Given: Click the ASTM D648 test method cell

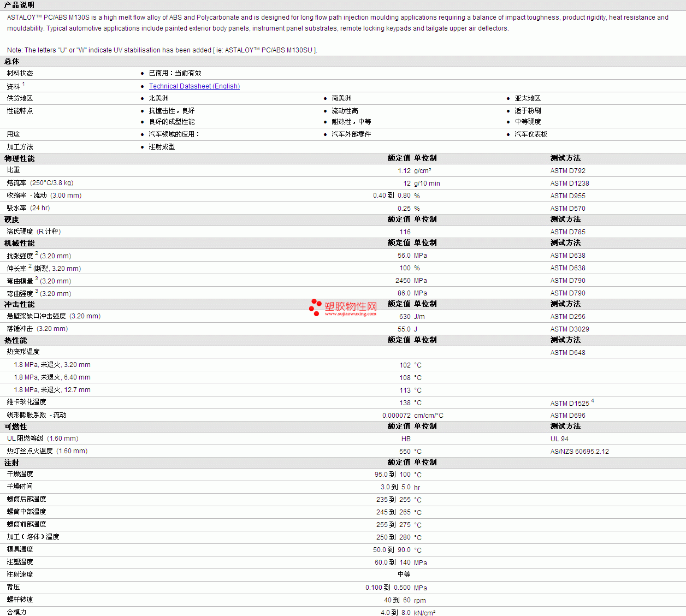Looking at the screenshot, I should [568, 353].
